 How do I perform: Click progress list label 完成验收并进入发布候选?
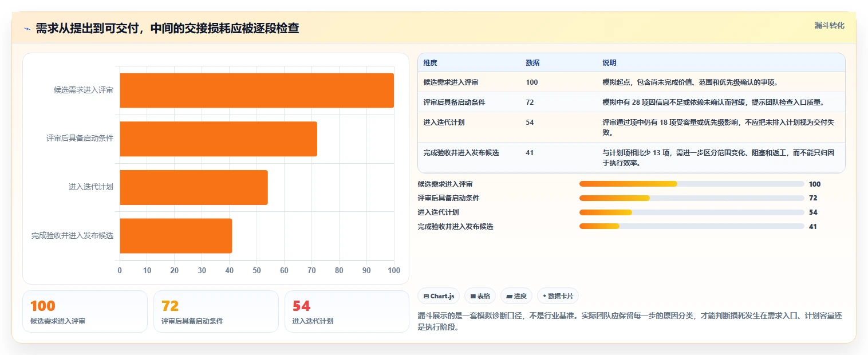point(456,226)
